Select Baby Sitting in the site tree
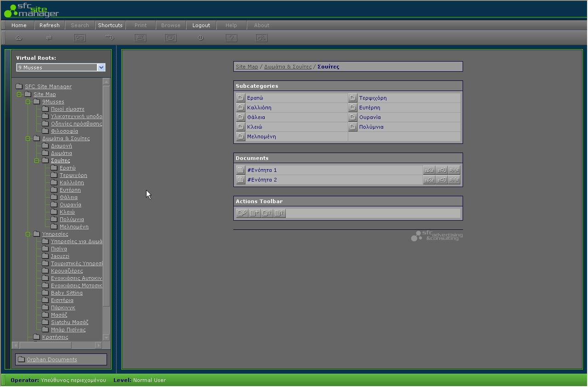 coord(67,293)
